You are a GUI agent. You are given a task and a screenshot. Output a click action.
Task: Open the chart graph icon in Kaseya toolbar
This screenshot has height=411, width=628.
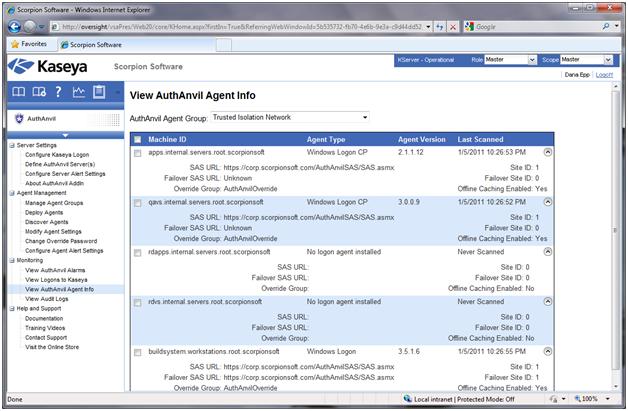(78, 92)
